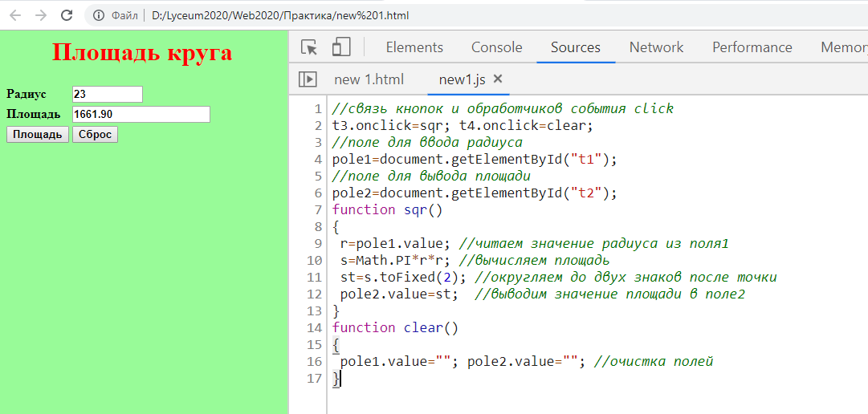868x414 pixels.
Task: Set a breakpoint on line 10
Action: click(x=315, y=261)
